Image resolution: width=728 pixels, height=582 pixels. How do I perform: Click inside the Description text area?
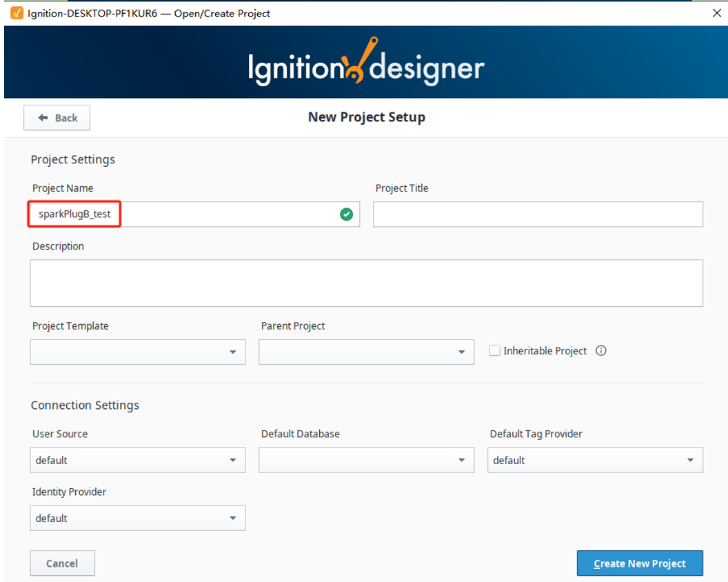tap(366, 283)
